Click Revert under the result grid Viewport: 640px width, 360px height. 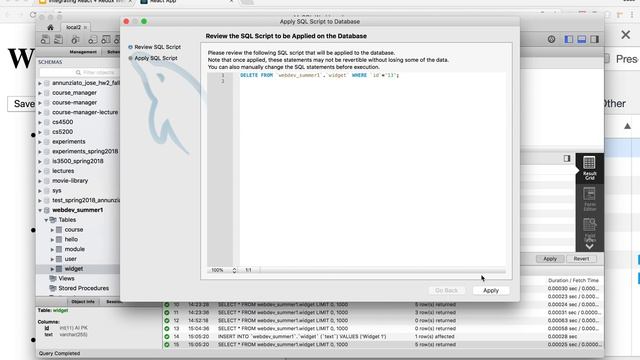581,259
